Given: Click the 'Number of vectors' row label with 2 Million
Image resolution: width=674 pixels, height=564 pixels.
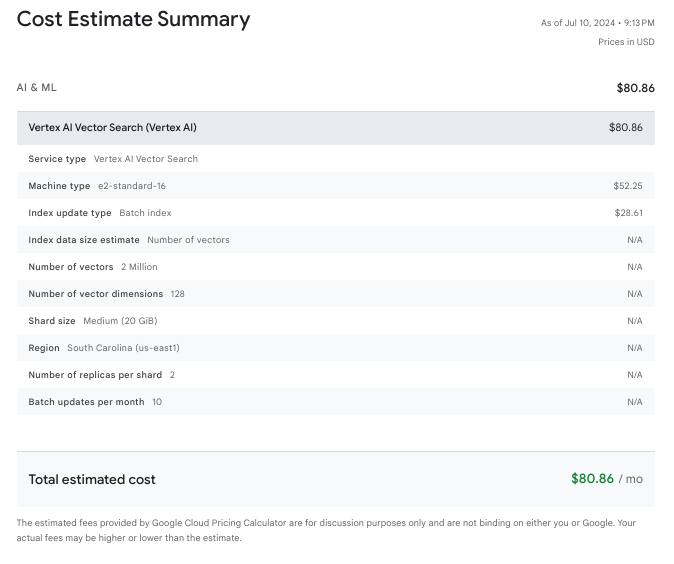Looking at the screenshot, I should tap(71, 267).
